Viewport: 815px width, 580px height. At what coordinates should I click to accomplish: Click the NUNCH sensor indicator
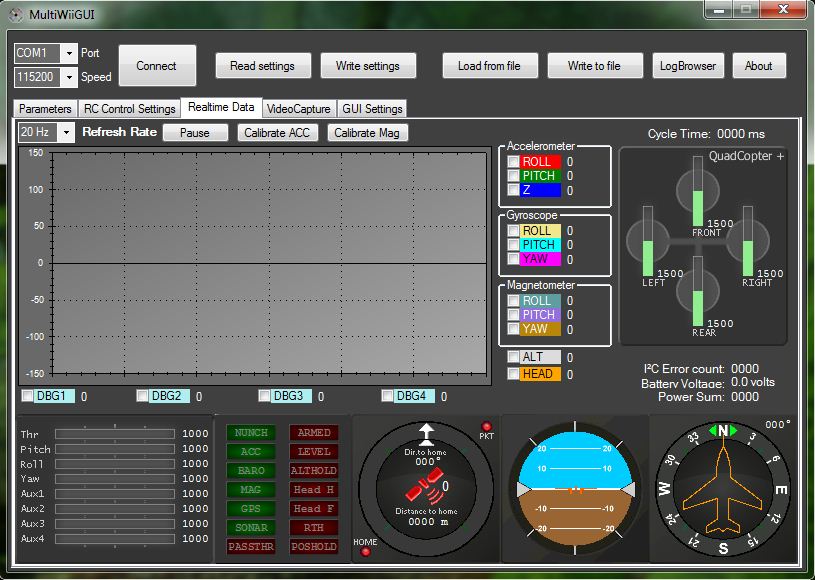click(x=251, y=432)
